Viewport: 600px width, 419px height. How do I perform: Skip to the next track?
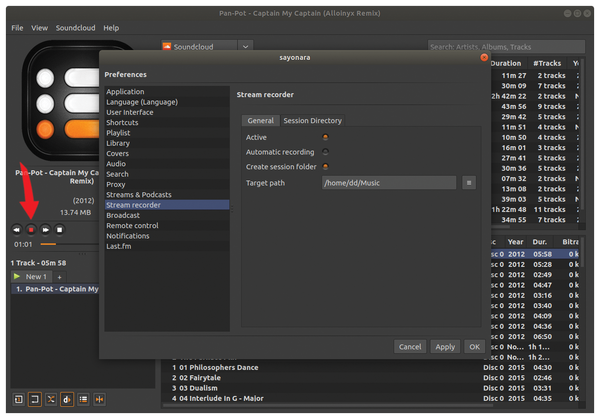point(45,230)
